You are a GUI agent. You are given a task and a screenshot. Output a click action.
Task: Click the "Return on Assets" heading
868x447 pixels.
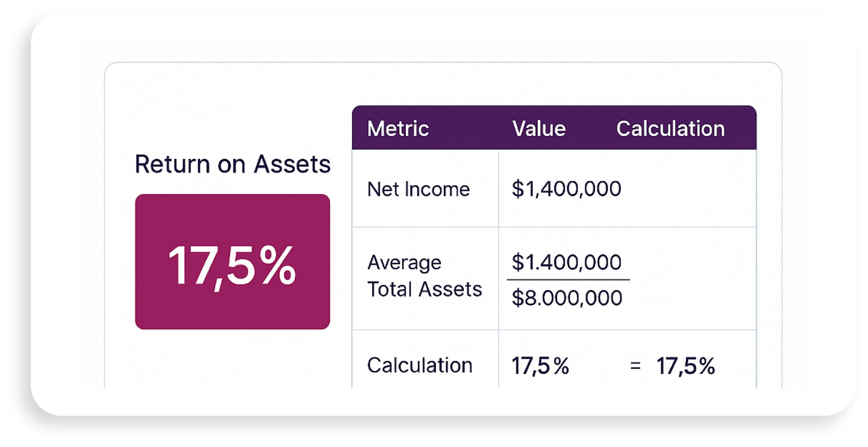(x=233, y=164)
